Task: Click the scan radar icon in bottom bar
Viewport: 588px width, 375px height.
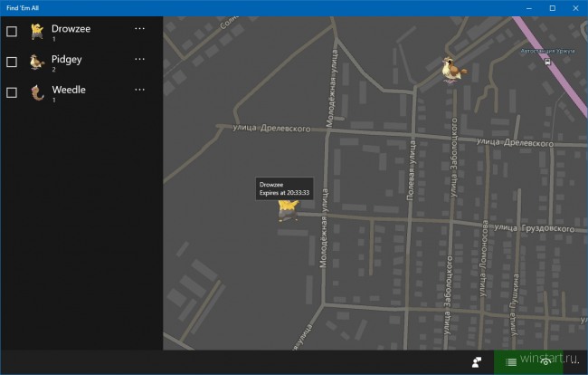Action: (x=545, y=361)
